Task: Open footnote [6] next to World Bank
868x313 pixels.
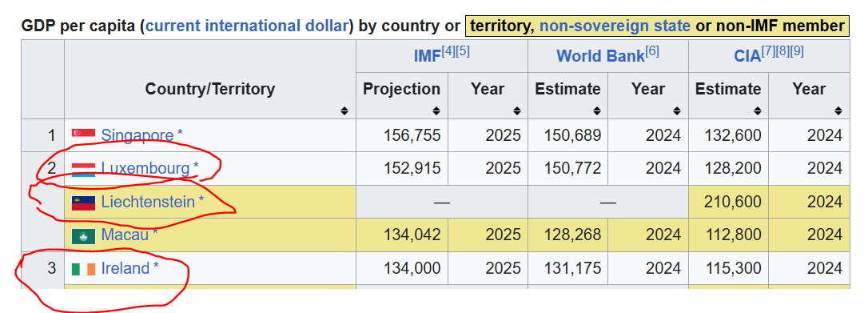Action: point(652,51)
